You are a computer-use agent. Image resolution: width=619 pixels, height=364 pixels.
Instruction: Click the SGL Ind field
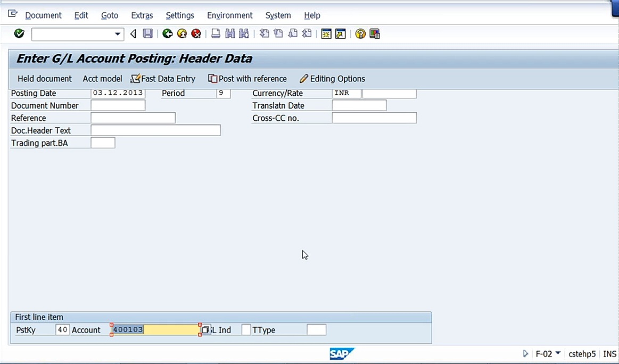[246, 329]
